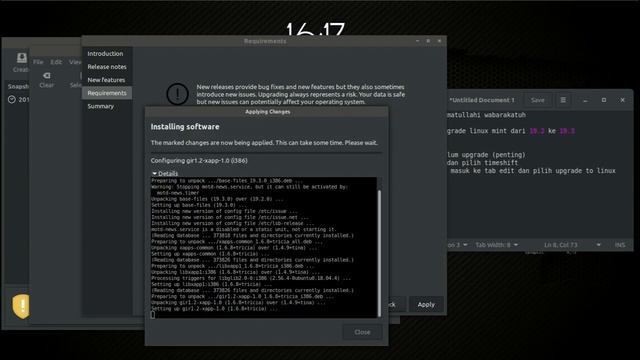Close the Requirements upgrade window
640x360 pixels.
439,41
